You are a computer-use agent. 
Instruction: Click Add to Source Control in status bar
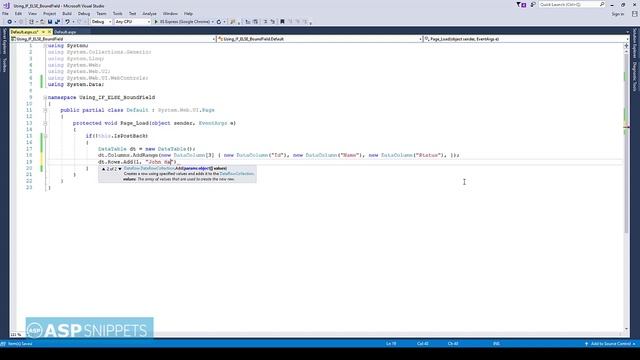pos(611,344)
